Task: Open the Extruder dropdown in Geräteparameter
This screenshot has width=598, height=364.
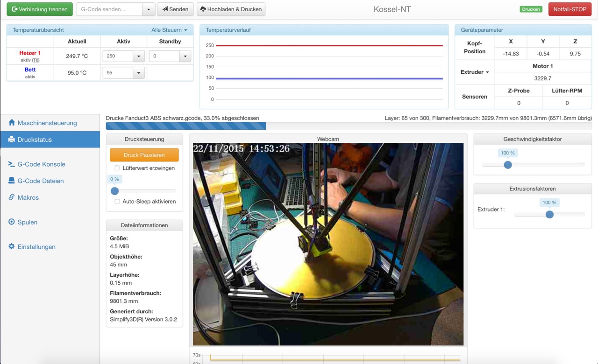Action: pyautogui.click(x=475, y=72)
